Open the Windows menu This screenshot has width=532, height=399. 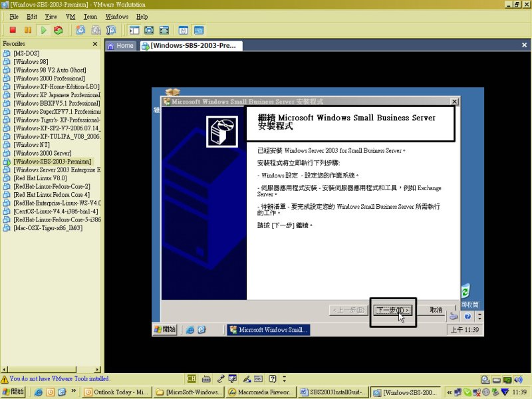117,17
